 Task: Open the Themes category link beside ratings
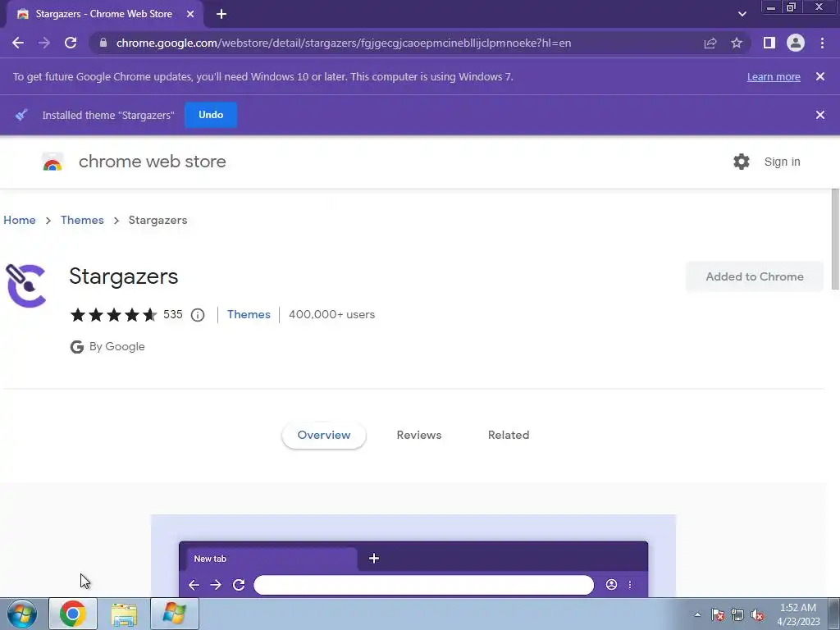click(249, 314)
